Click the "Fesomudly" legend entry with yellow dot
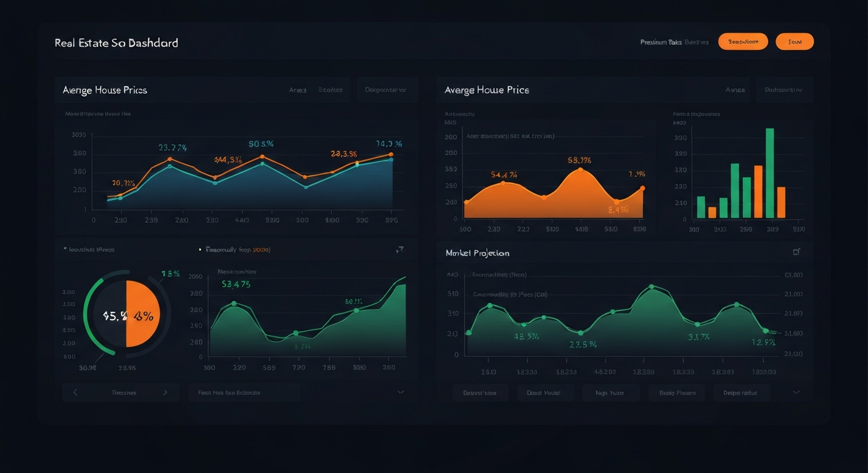Image resolution: width=868 pixels, height=473 pixels. click(235, 250)
